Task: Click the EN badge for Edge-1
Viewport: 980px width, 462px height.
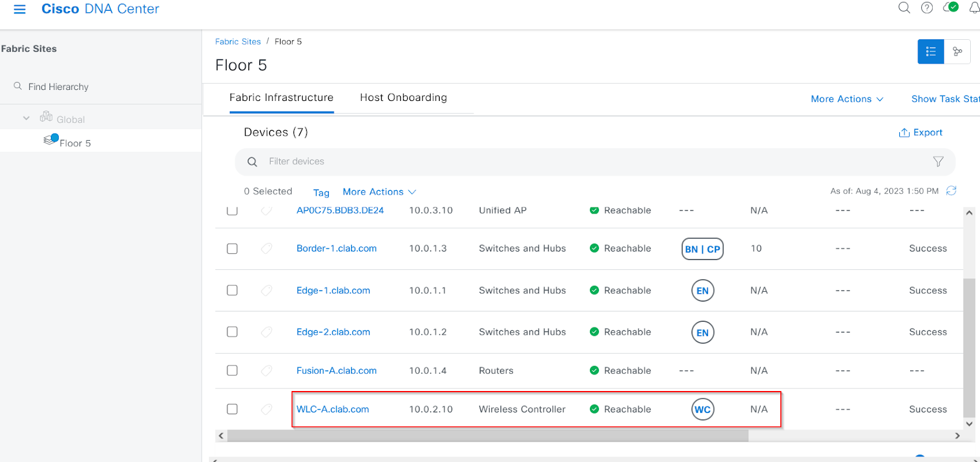Action: coord(703,291)
